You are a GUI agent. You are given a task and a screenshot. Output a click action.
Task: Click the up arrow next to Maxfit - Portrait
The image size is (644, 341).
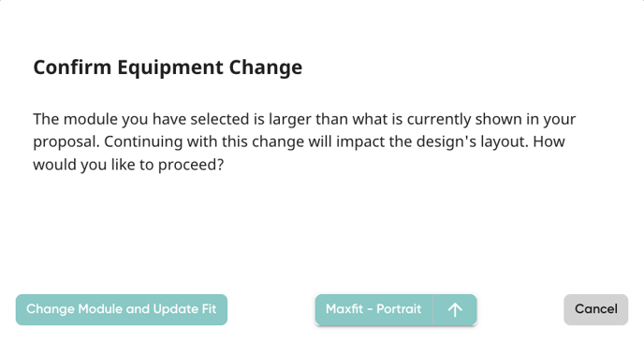455,309
